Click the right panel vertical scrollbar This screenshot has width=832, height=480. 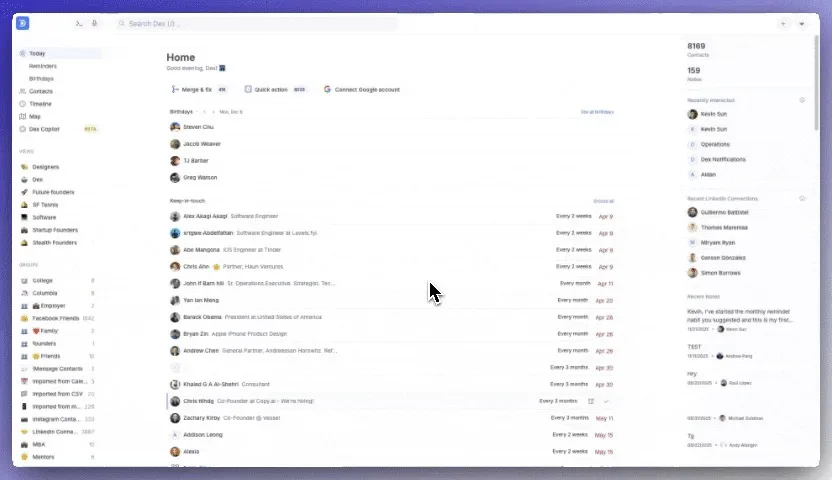(x=816, y=83)
